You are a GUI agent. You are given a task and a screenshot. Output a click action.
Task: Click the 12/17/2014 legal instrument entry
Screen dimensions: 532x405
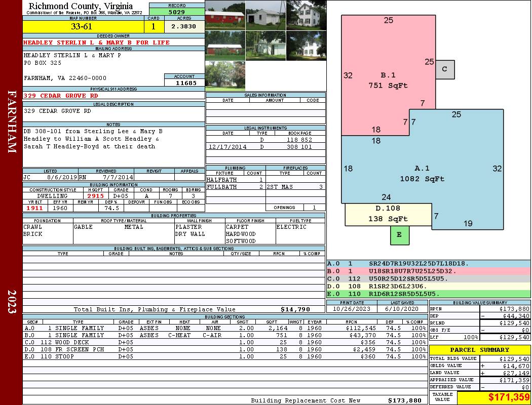(x=265, y=147)
